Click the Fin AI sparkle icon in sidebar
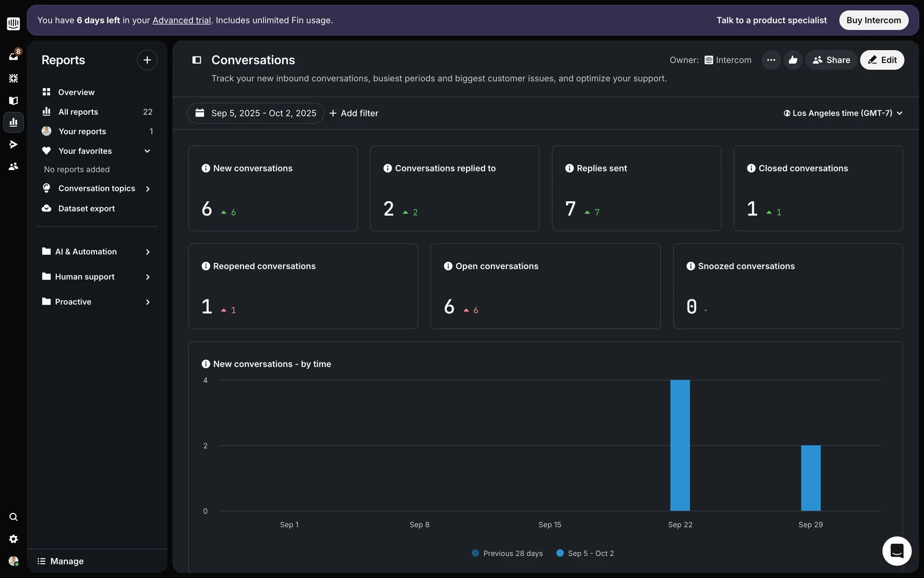Image resolution: width=924 pixels, height=578 pixels. click(x=13, y=78)
